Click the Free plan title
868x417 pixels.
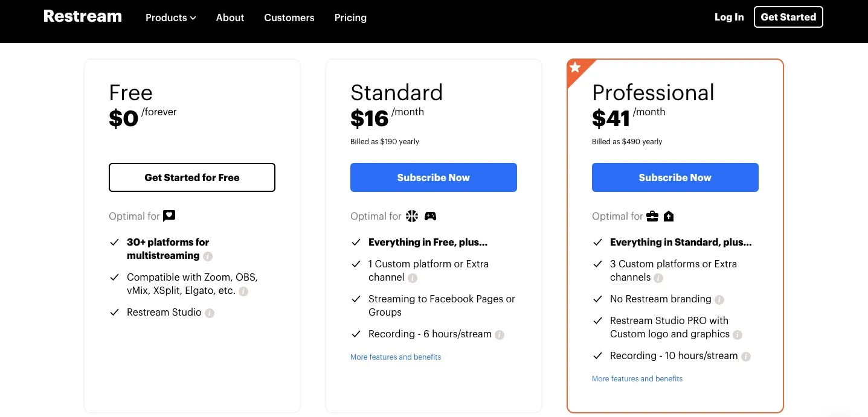pos(130,92)
